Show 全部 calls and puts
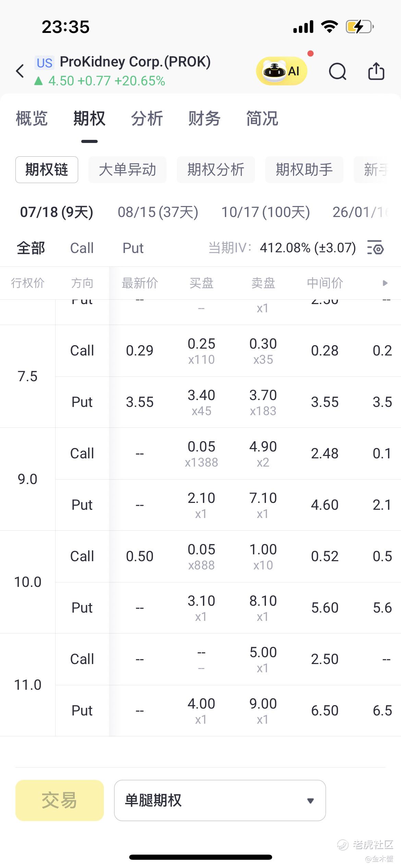The height and width of the screenshot is (868, 401). pyautogui.click(x=31, y=248)
